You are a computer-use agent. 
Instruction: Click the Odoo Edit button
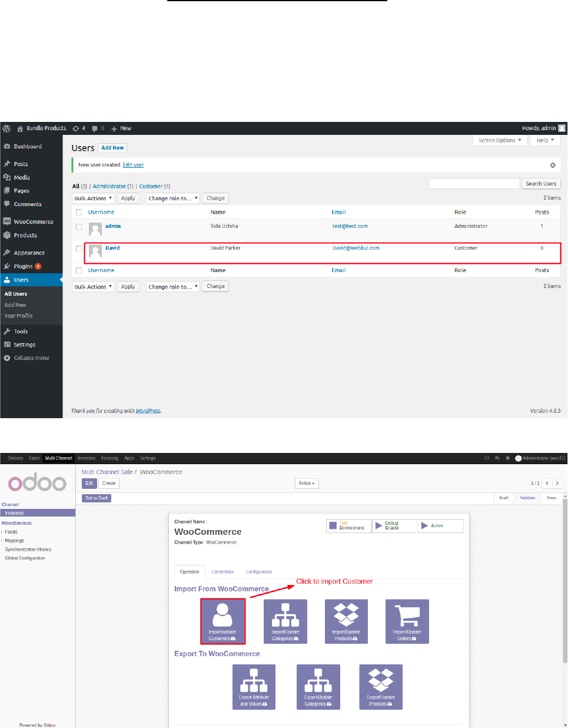89,483
